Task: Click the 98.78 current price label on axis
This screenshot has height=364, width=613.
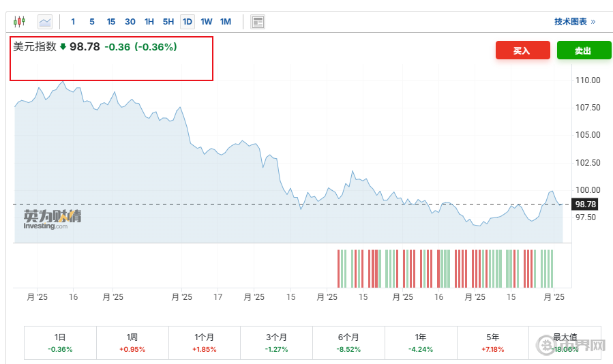Action: [x=586, y=204]
